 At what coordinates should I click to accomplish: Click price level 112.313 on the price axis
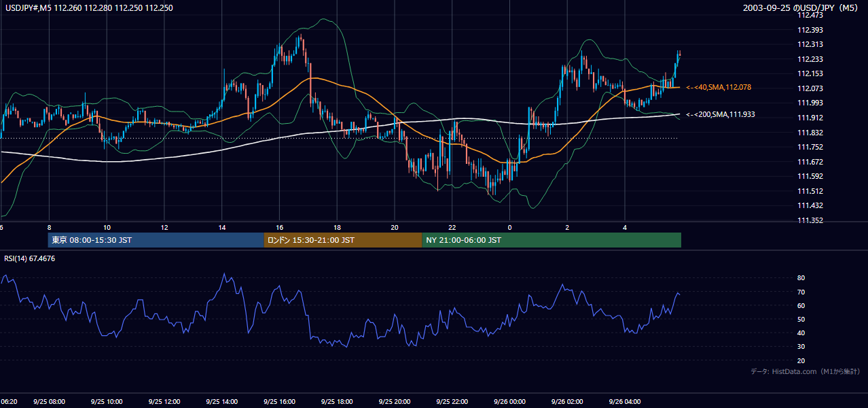tap(810, 44)
